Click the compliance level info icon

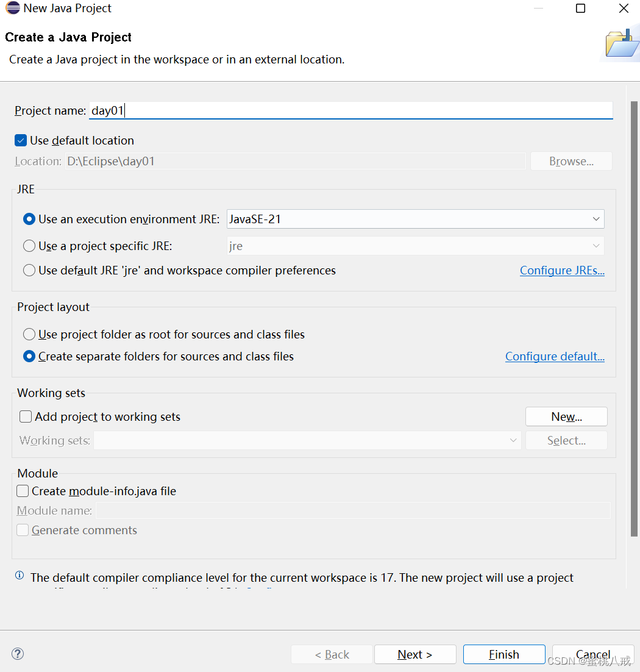click(x=20, y=575)
